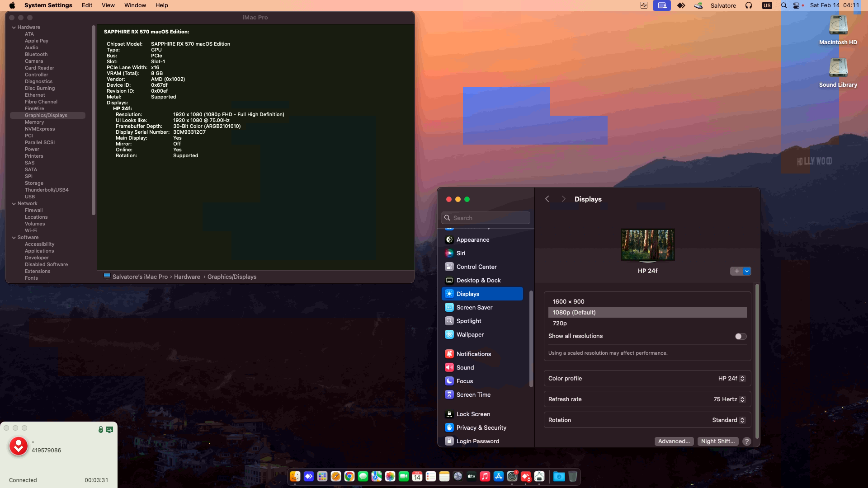Viewport: 868px width, 488px height.
Task: Open the Color profile dropdown
Action: (x=731, y=379)
